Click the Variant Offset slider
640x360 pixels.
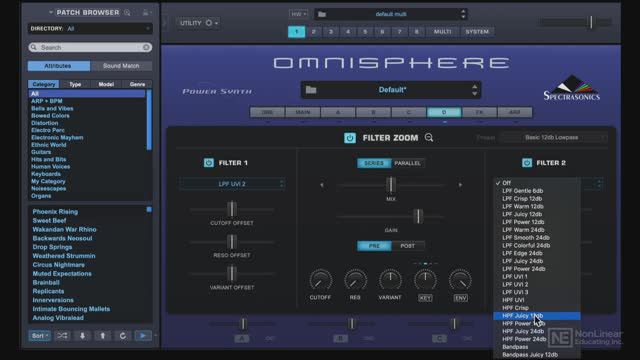tap(231, 273)
